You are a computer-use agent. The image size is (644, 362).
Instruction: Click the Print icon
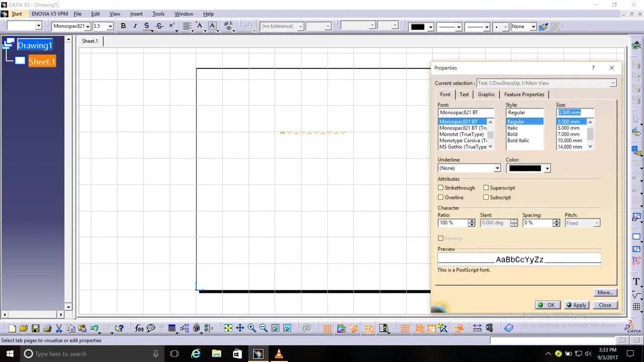47,328
